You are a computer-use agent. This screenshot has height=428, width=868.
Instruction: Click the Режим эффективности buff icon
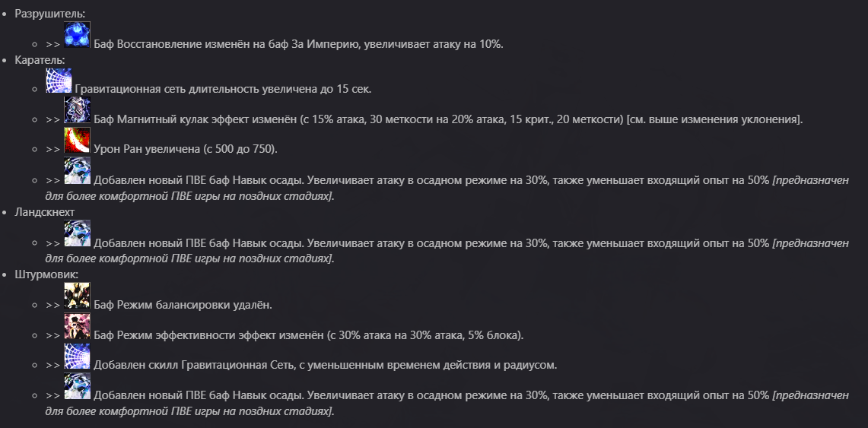(x=78, y=326)
